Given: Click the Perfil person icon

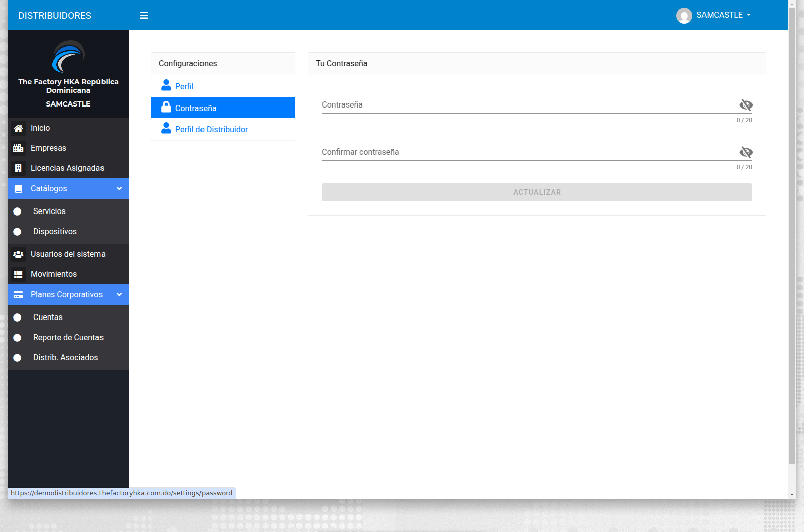Looking at the screenshot, I should [x=166, y=85].
